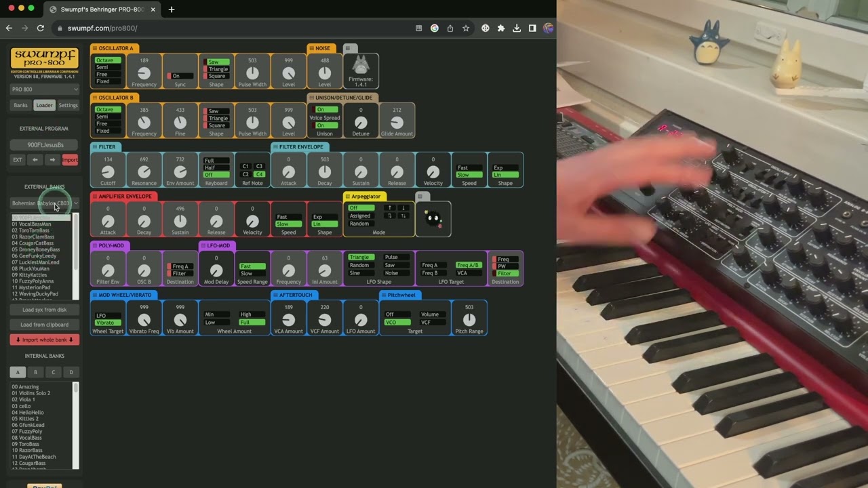Click the browser reload icon
Image resolution: width=868 pixels, height=488 pixels.
pyautogui.click(x=41, y=28)
